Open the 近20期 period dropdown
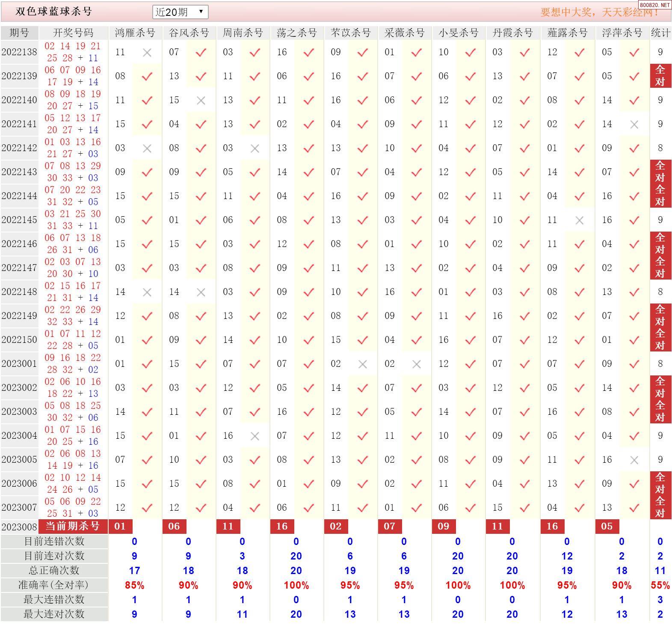This screenshot has width=672, height=625. click(180, 12)
